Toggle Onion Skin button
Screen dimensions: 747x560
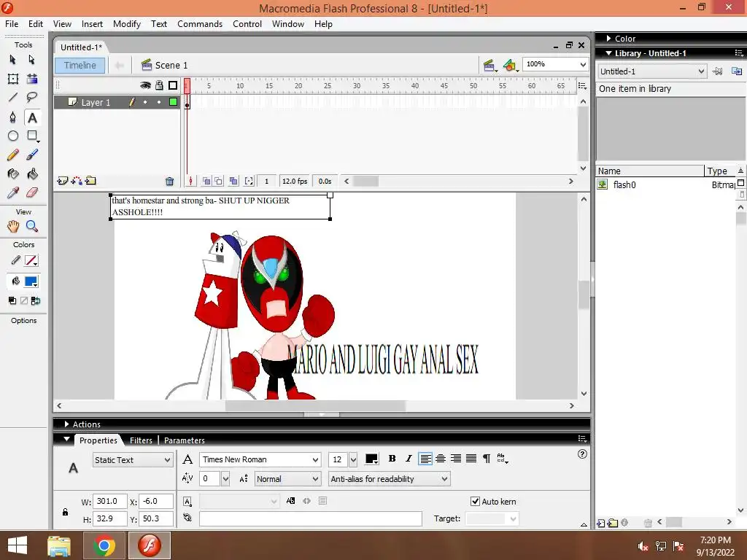click(206, 181)
